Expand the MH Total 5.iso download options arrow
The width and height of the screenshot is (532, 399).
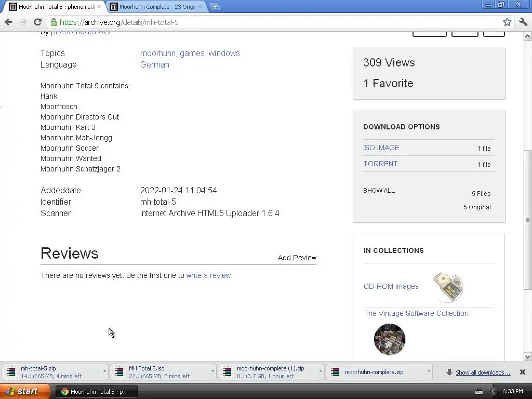pyautogui.click(x=212, y=371)
